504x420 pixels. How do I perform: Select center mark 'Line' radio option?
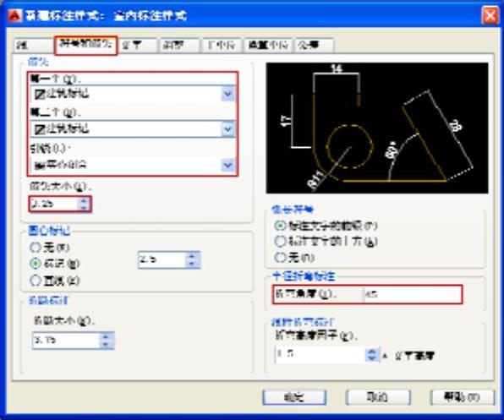click(35, 281)
